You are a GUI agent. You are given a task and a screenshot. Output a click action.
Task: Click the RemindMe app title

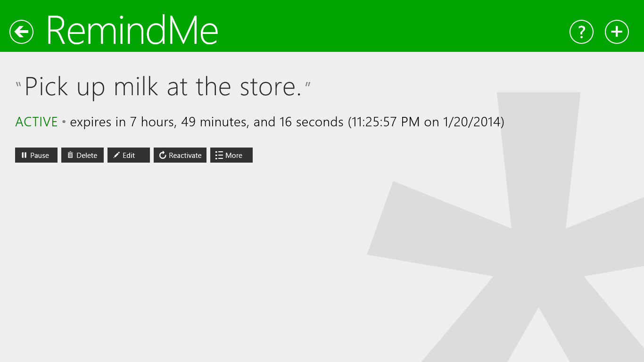pos(132,31)
